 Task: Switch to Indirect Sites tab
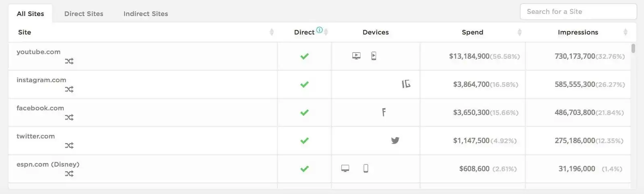point(146,14)
